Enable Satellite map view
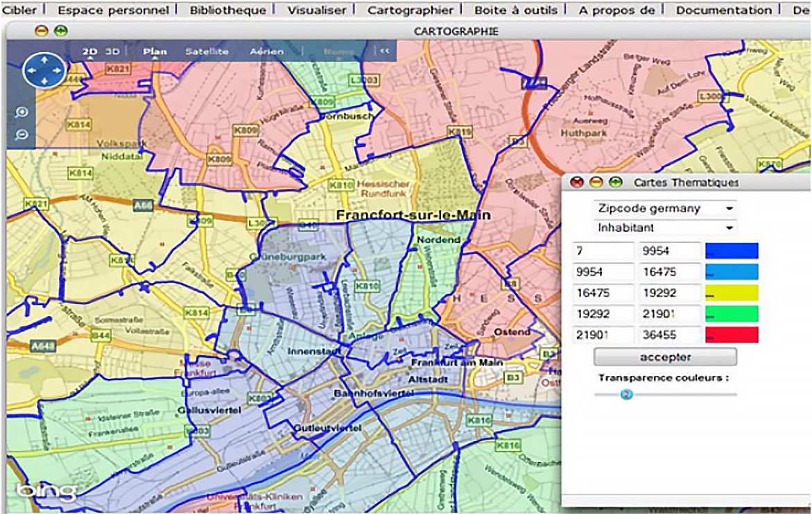Screen dimensions: 812x514 pos(207,51)
